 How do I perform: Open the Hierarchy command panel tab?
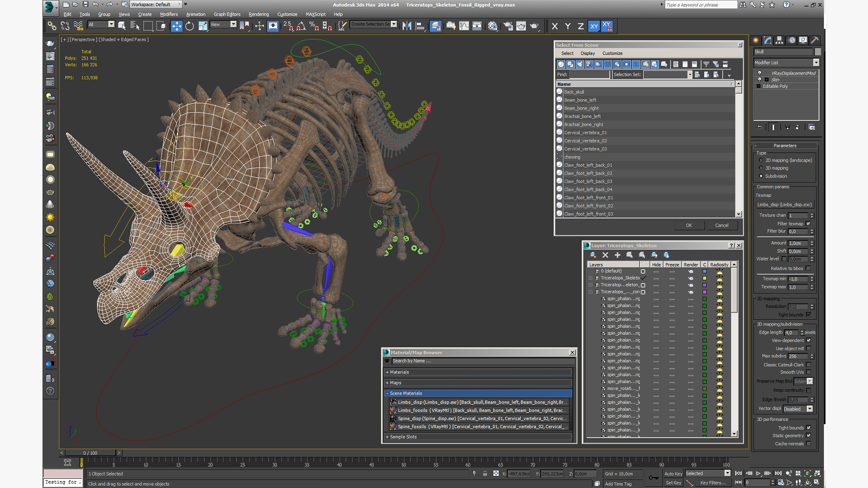[x=779, y=40]
